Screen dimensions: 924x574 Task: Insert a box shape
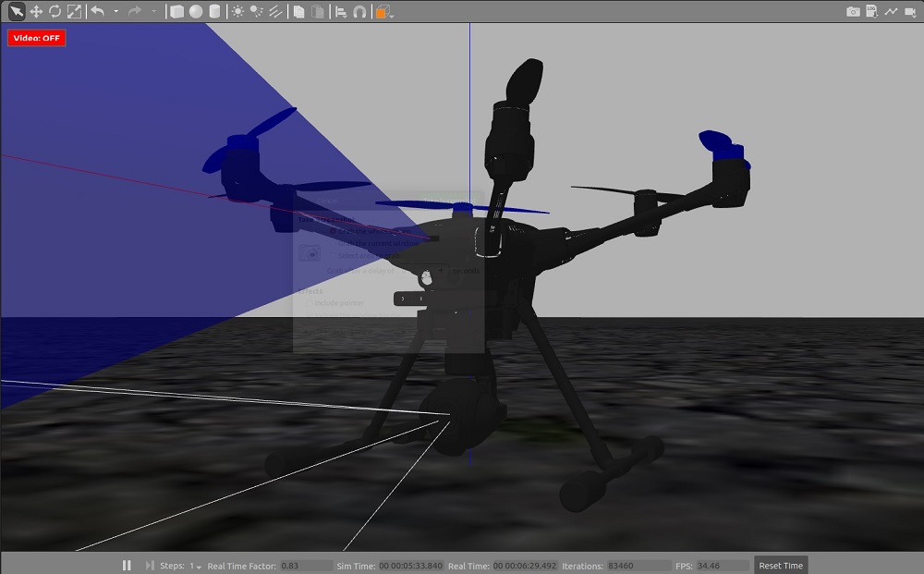(x=176, y=12)
